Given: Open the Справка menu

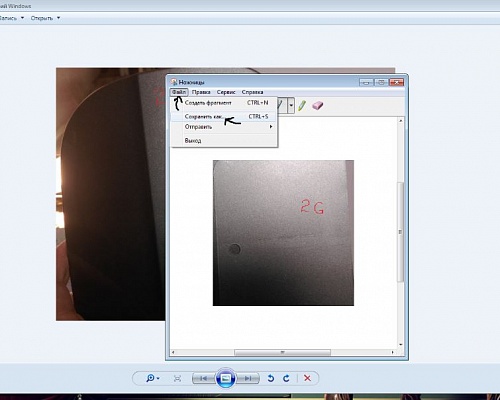Looking at the screenshot, I should click(252, 92).
